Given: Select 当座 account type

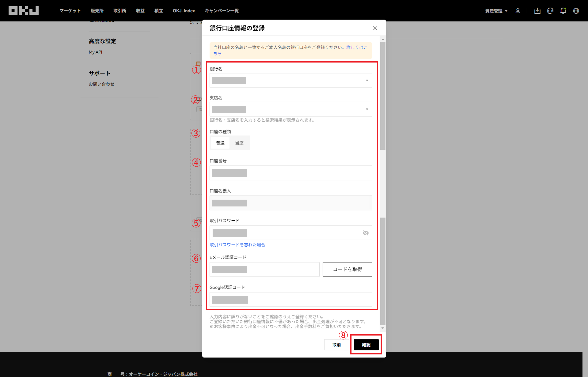Looking at the screenshot, I should (x=239, y=143).
